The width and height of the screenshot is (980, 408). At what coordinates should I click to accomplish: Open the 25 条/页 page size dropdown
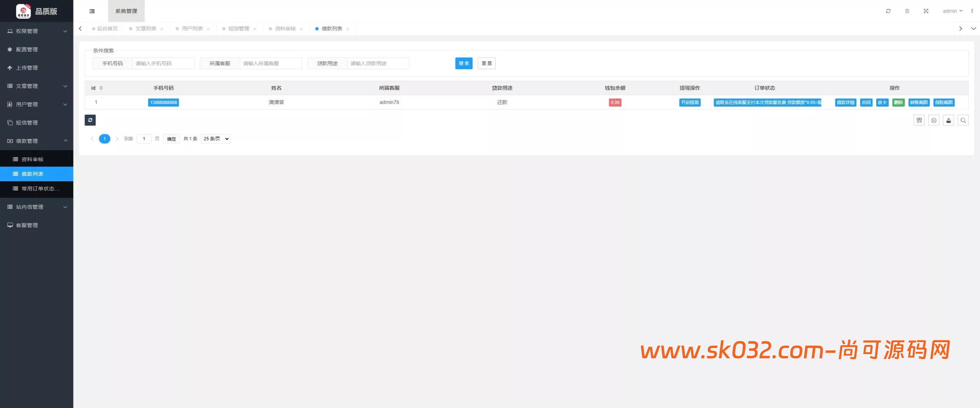(216, 139)
